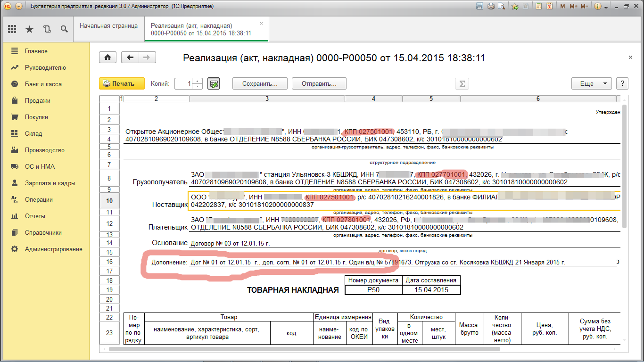Expand the Еще dropdown button
This screenshot has height=362, width=644.
click(x=591, y=83)
